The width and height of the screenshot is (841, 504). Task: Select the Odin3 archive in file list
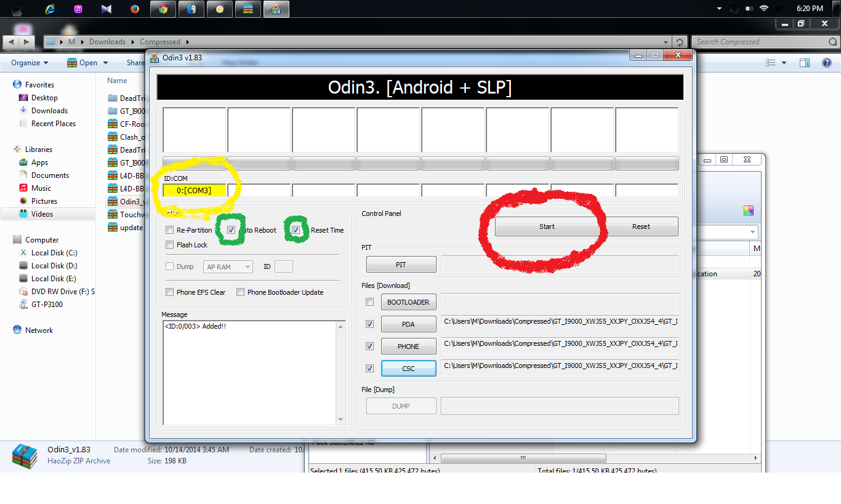[125, 201]
